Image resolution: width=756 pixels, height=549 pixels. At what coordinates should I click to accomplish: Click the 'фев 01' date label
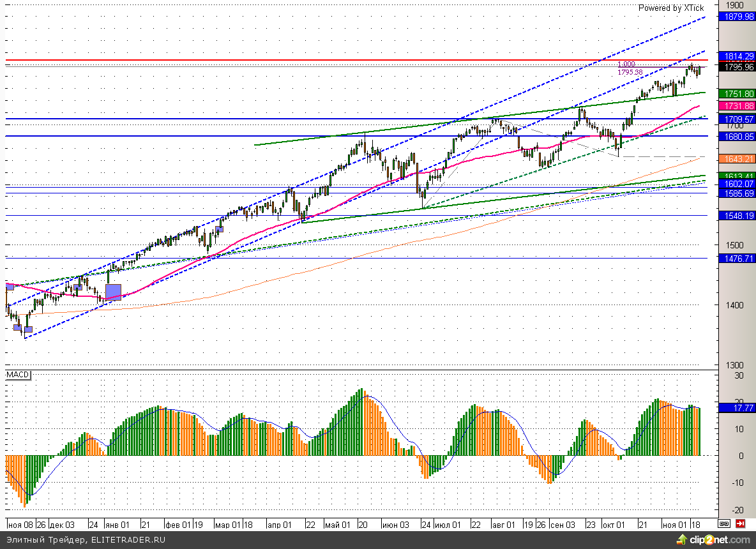[x=178, y=524]
